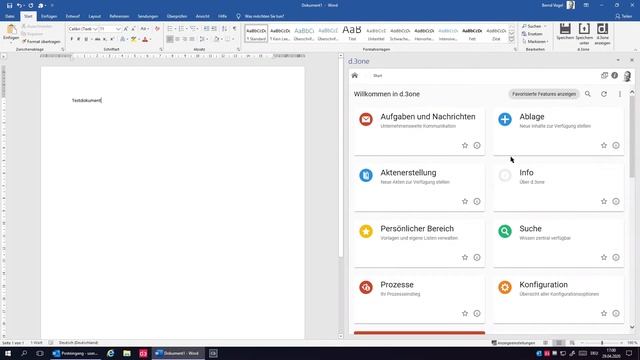
Task: Favorite the Prozesse tile
Action: point(464,313)
